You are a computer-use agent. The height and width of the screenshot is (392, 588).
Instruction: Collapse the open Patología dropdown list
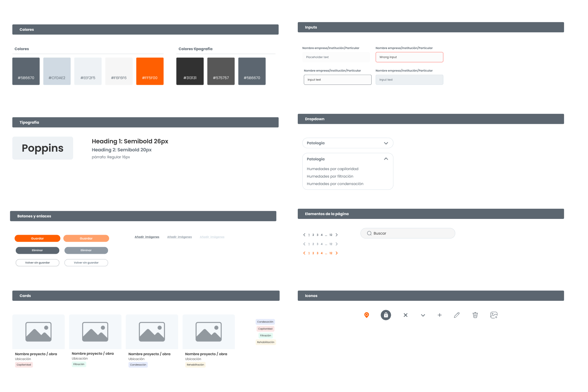(x=386, y=159)
